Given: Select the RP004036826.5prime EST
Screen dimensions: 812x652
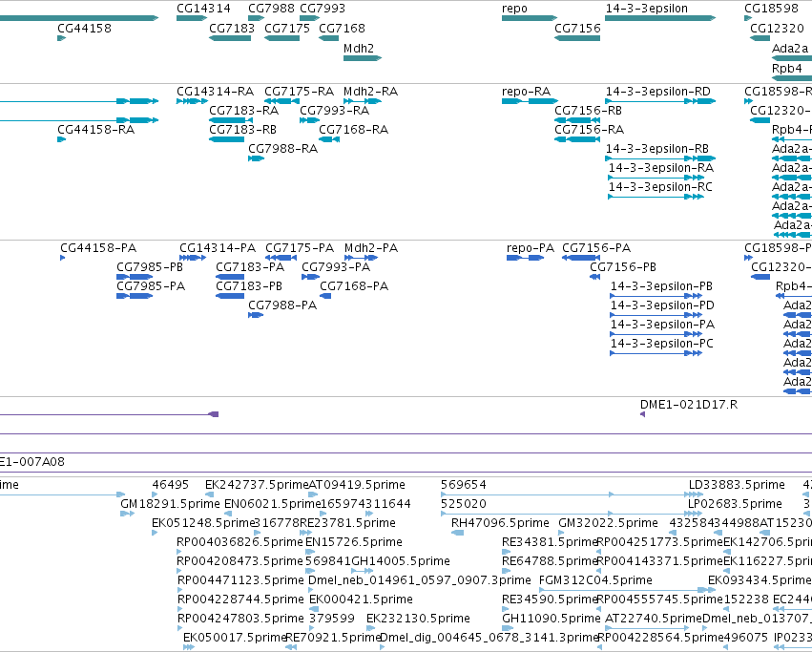Looking at the screenshot, I should click(179, 552).
